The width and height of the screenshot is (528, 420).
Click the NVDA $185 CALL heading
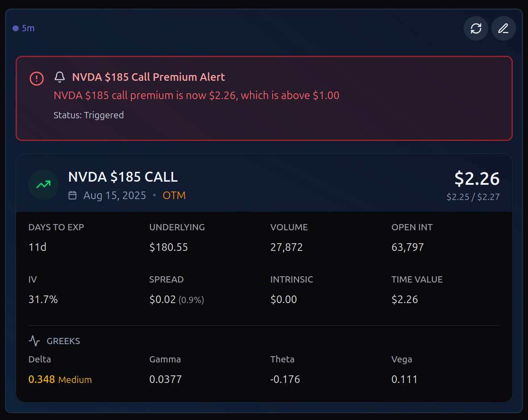123,177
